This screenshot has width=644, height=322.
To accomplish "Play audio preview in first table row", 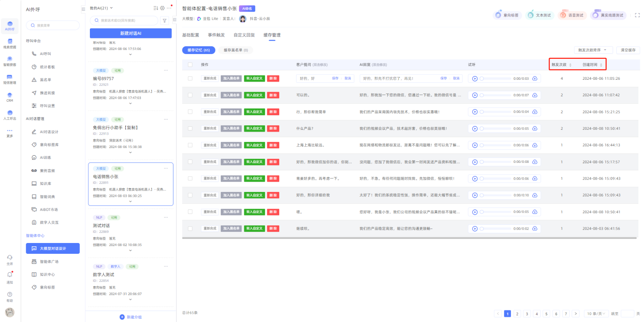I will 475,79.
